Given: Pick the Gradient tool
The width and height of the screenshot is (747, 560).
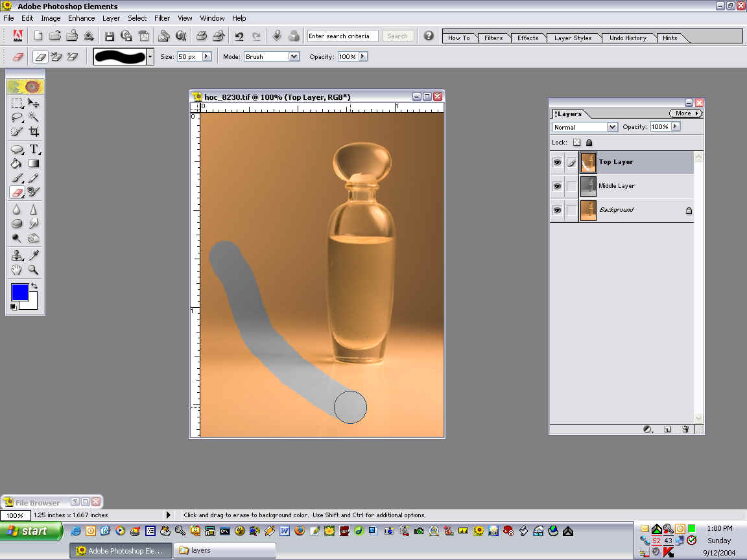Looking at the screenshot, I should click(34, 164).
